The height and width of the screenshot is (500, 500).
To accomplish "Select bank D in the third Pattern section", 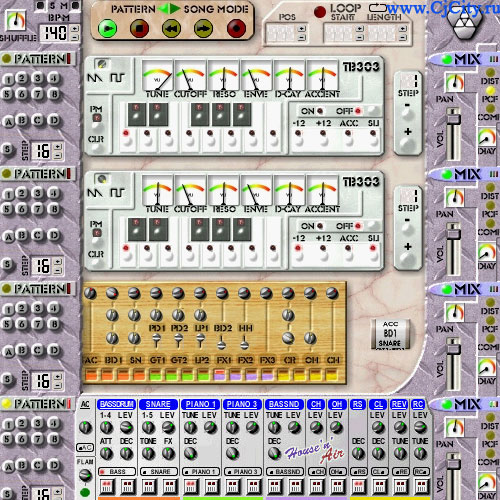I will pyautogui.click(x=54, y=350).
